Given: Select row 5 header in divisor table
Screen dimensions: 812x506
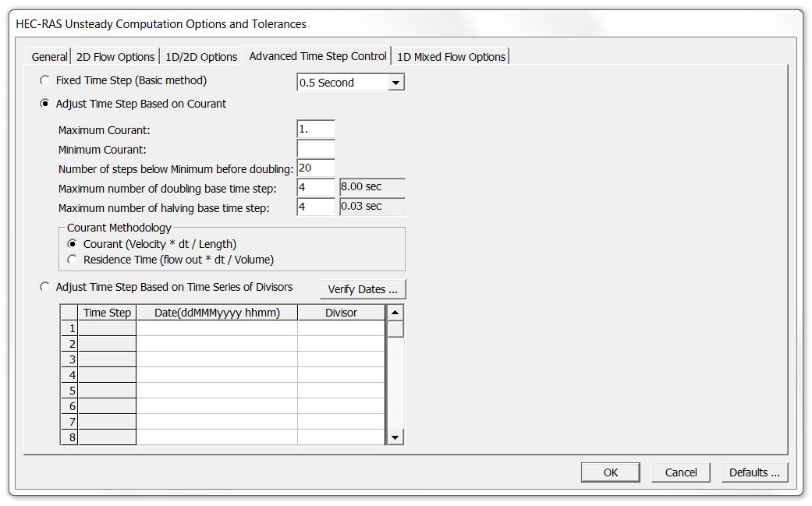Looking at the screenshot, I should (x=69, y=390).
